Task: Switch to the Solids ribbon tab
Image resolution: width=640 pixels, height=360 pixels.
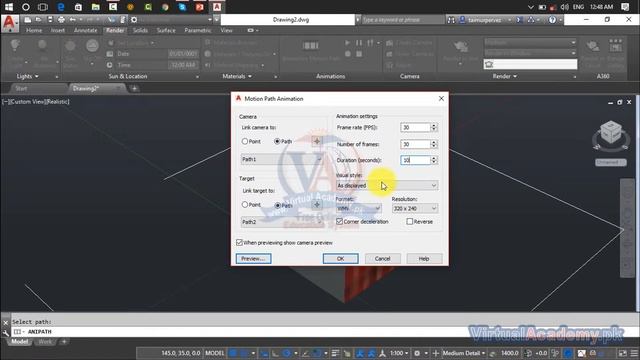Action: pos(140,30)
